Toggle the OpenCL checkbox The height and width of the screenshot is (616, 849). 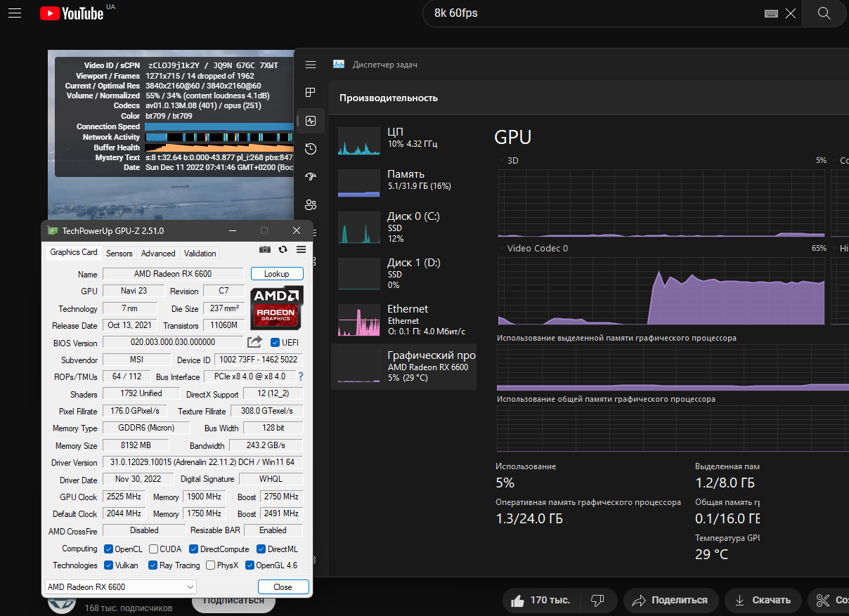108,549
